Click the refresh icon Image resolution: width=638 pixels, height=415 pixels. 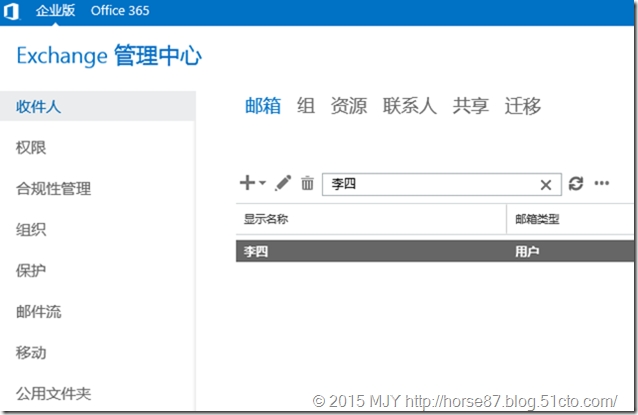[576, 183]
